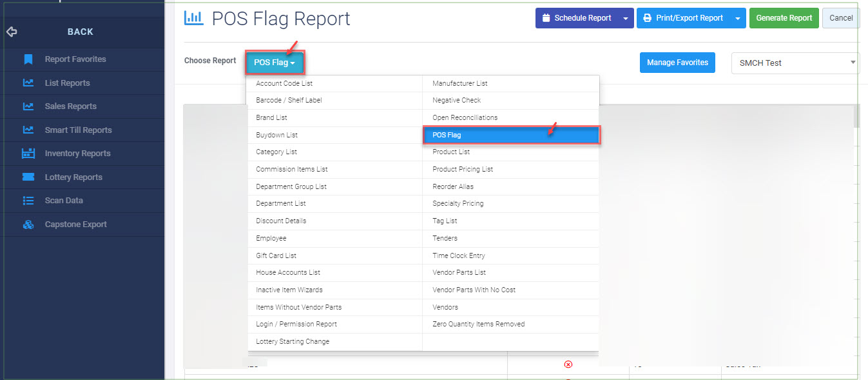This screenshot has width=868, height=380.
Task: Open Manage Favorites
Action: pyautogui.click(x=677, y=63)
